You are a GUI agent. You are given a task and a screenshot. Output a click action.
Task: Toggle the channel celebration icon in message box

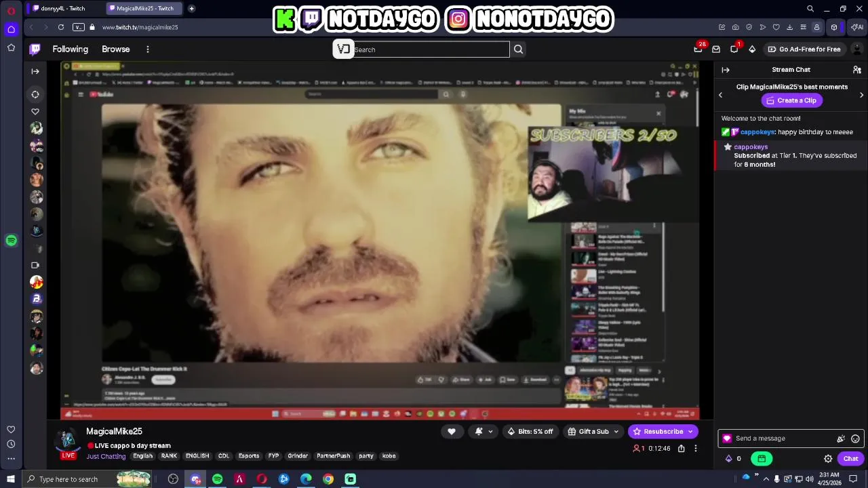pyautogui.click(x=841, y=439)
